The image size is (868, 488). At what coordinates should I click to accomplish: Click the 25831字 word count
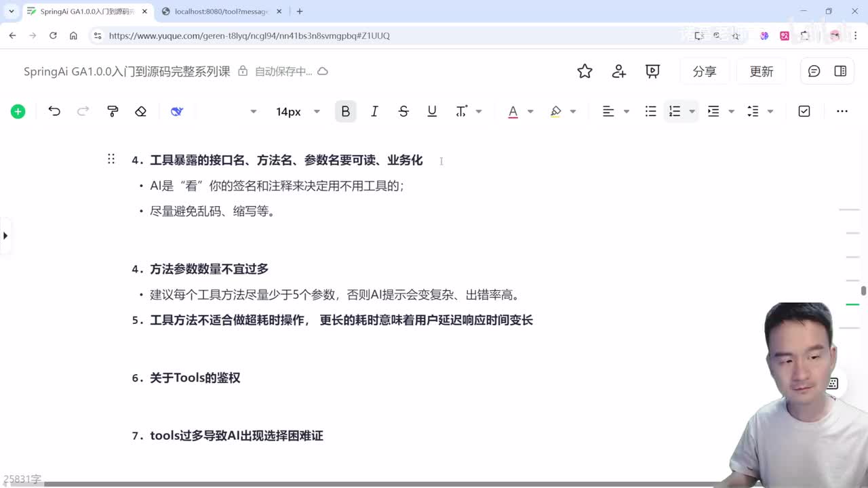22,479
